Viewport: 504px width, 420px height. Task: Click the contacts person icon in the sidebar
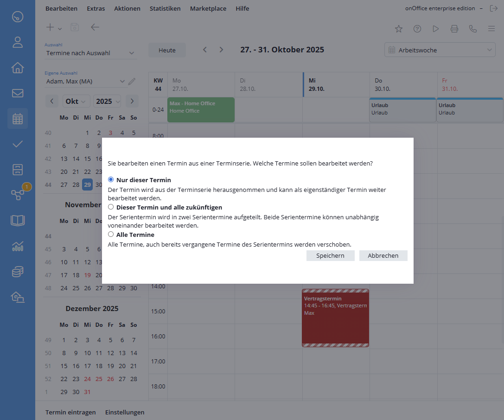point(18,43)
